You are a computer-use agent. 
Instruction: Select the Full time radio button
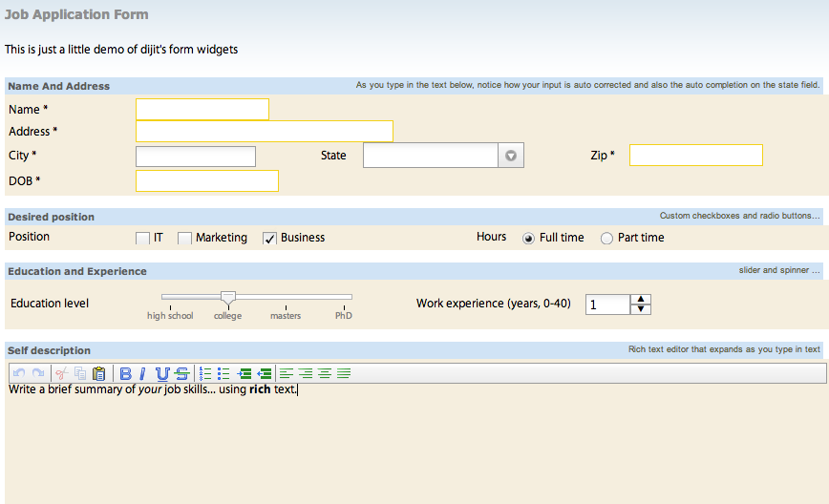pyautogui.click(x=528, y=239)
